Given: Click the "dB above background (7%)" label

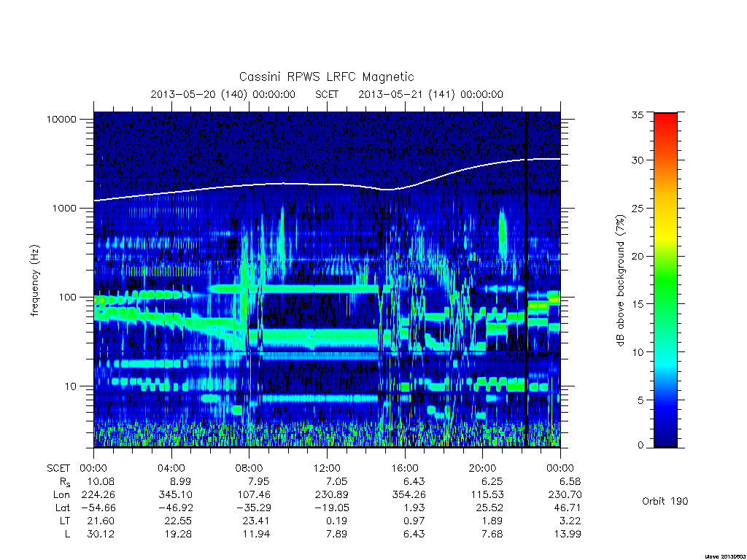Looking at the screenshot, I should pos(620,281).
